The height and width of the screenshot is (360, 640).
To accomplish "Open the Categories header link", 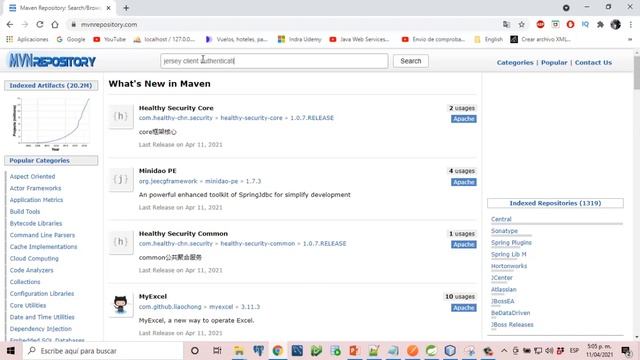I will pos(515,62).
